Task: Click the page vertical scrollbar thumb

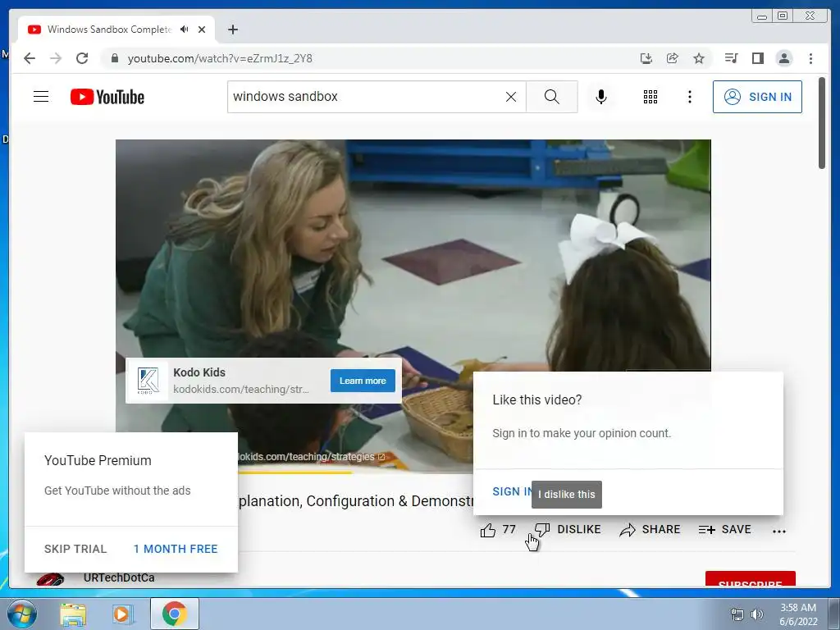Action: point(822,123)
